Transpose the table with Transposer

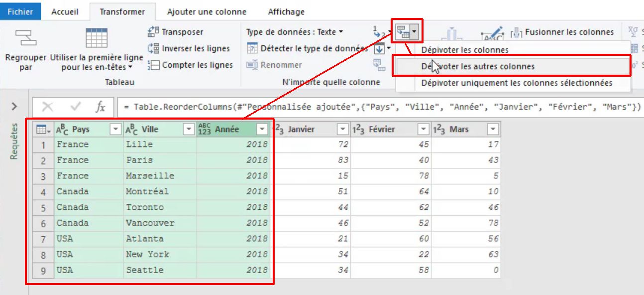coord(176,32)
